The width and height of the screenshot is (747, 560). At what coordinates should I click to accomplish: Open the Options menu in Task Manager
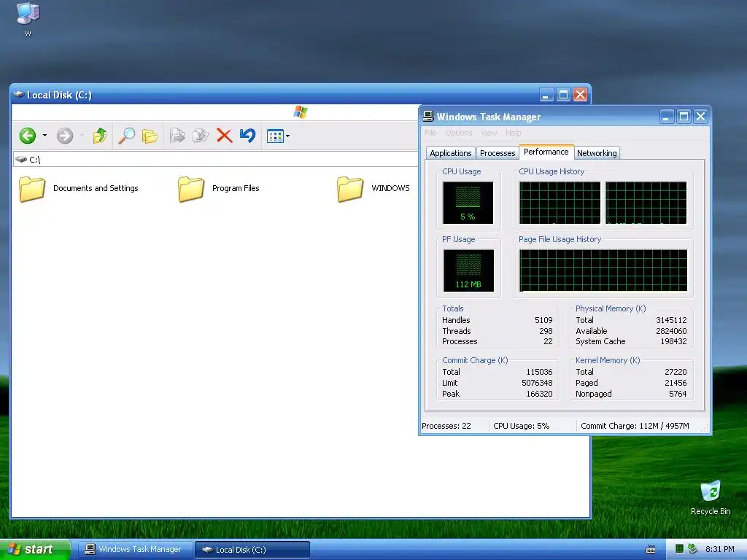click(x=459, y=133)
